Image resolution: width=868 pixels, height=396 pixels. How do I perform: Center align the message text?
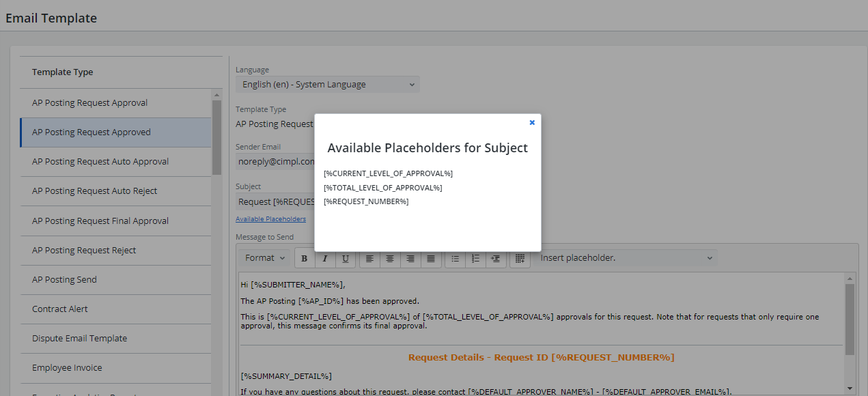tap(390, 258)
